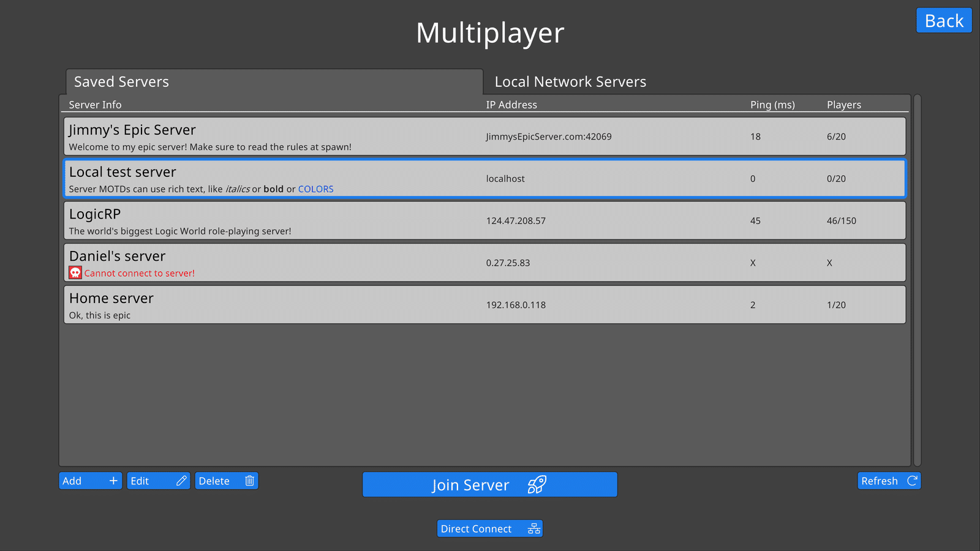Click IP address 124.47.208.57

[516, 221]
